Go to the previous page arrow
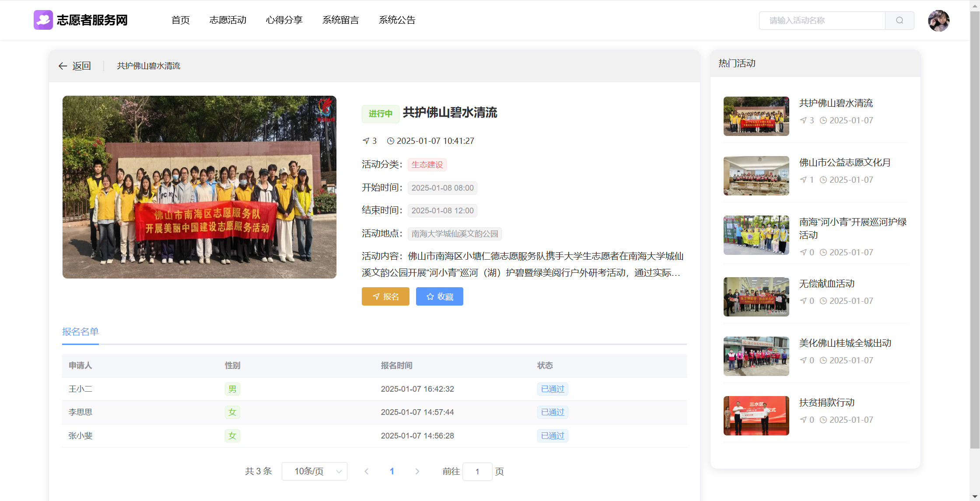This screenshot has width=980, height=501. [367, 471]
